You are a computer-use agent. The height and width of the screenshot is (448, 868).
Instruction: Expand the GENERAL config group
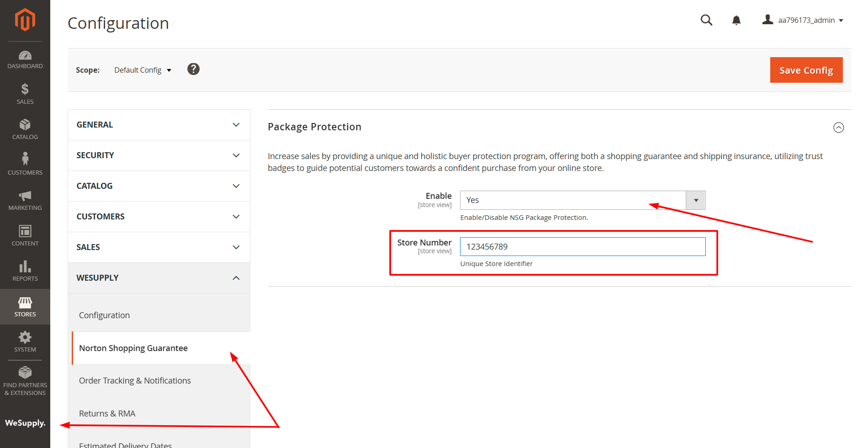point(159,125)
